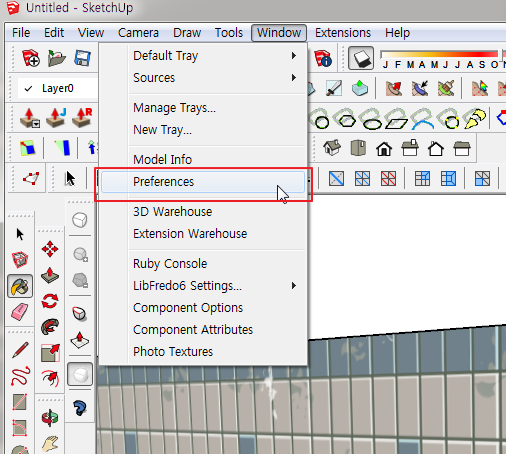506x454 pixels.
Task: Switch to Top view icon
Action: point(358,148)
